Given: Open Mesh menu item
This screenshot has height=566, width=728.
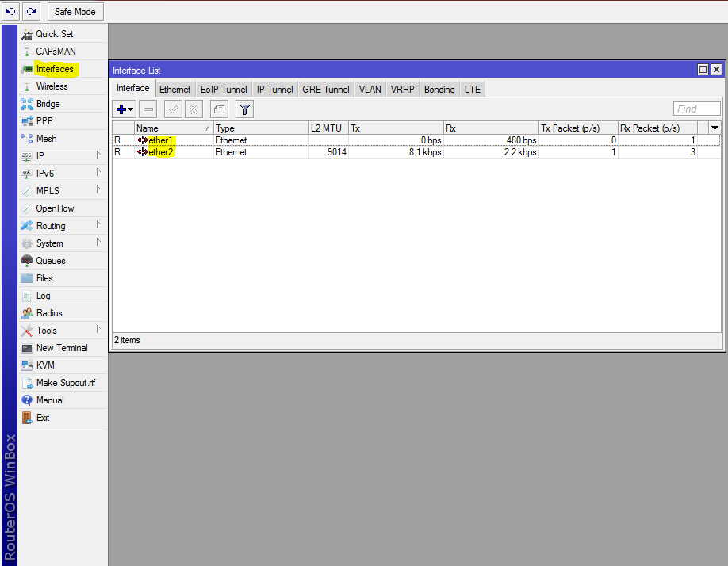Looking at the screenshot, I should (x=63, y=139).
